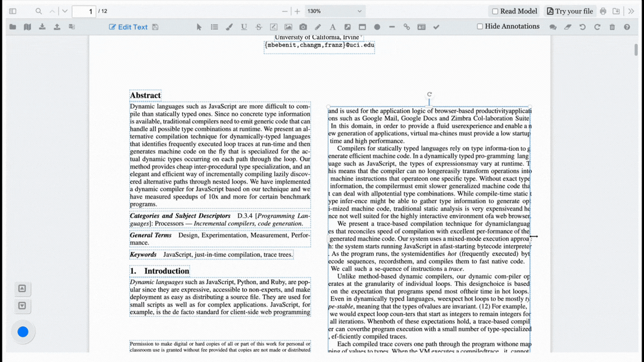
Task: Select the link insertion tool
Action: (406, 27)
